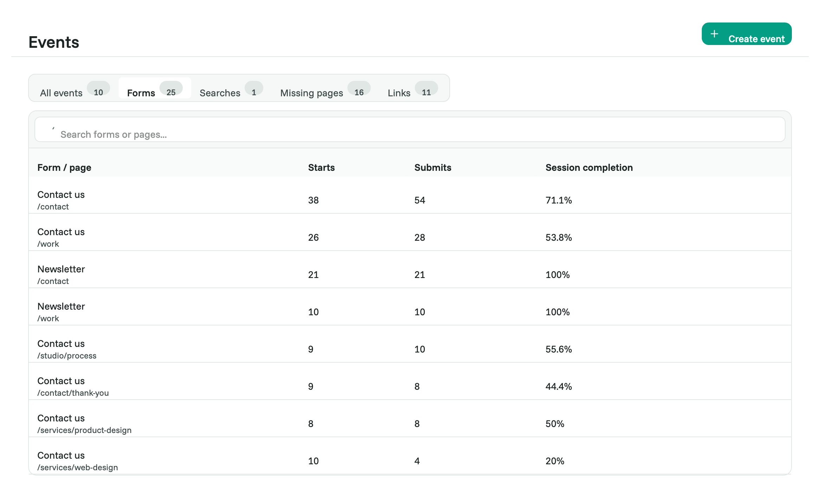The image size is (820, 504).
Task: Click the 11 count badge on Links
Action: click(426, 89)
